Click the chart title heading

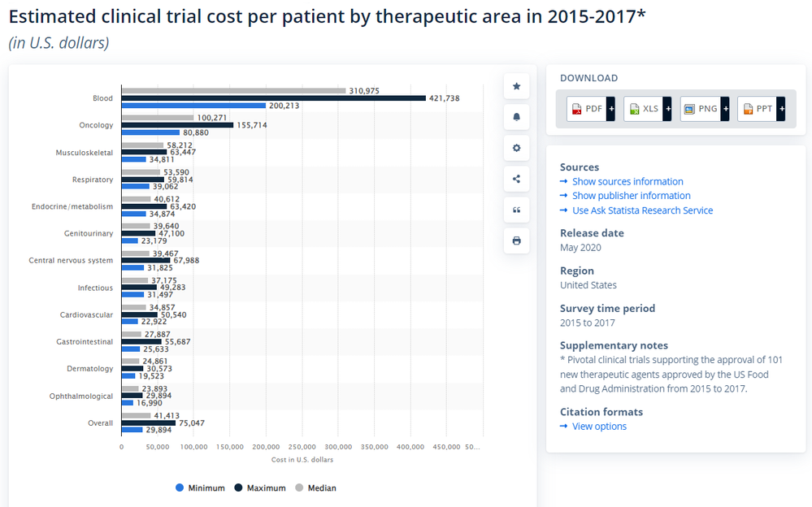[328, 16]
